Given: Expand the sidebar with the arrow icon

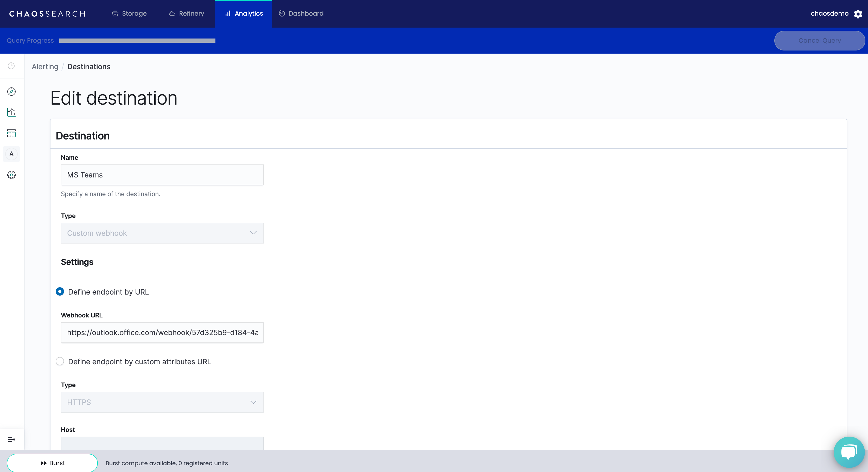Looking at the screenshot, I should (11, 439).
